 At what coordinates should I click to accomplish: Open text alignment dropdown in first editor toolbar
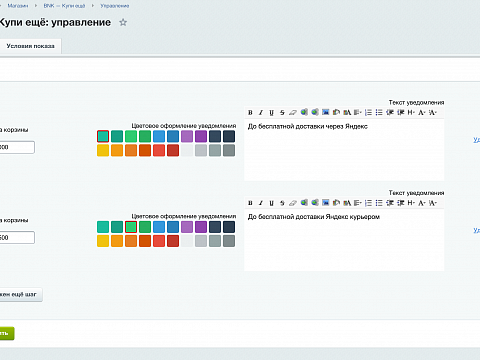(358, 112)
